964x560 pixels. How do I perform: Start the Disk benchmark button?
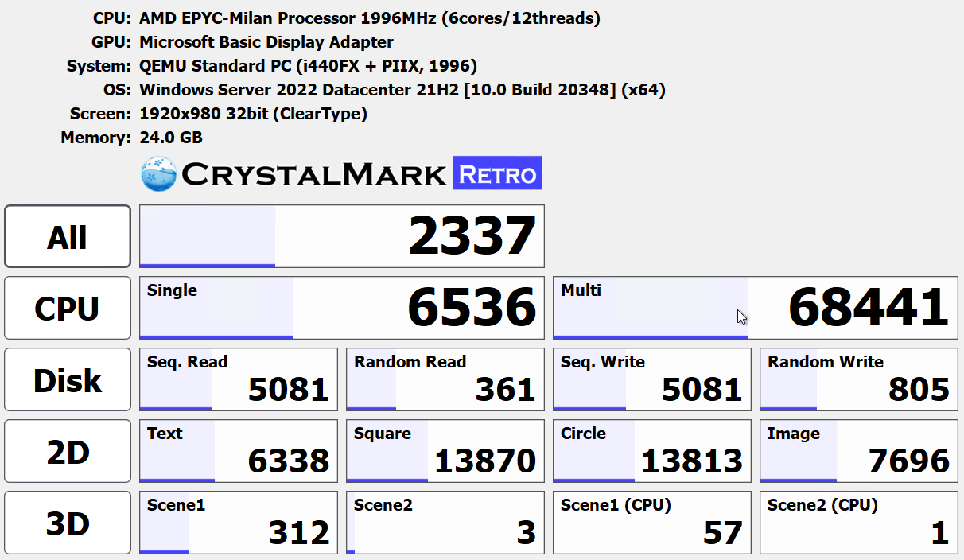point(68,379)
